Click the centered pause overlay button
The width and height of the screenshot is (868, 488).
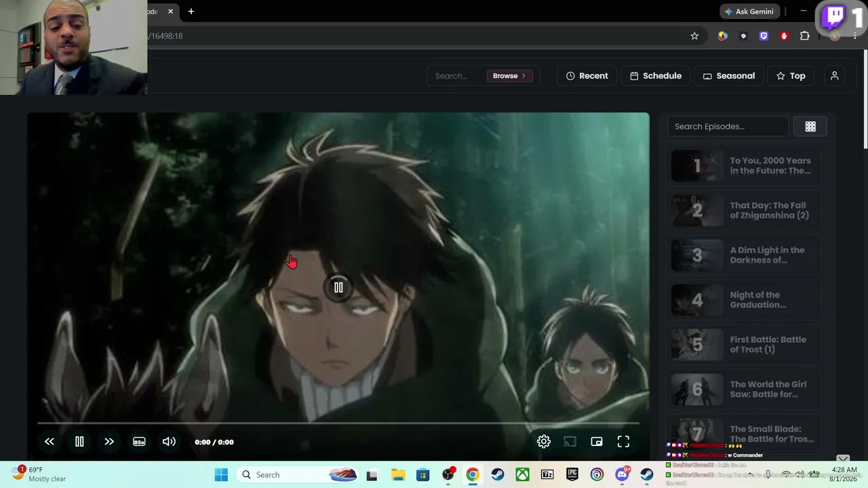point(338,287)
